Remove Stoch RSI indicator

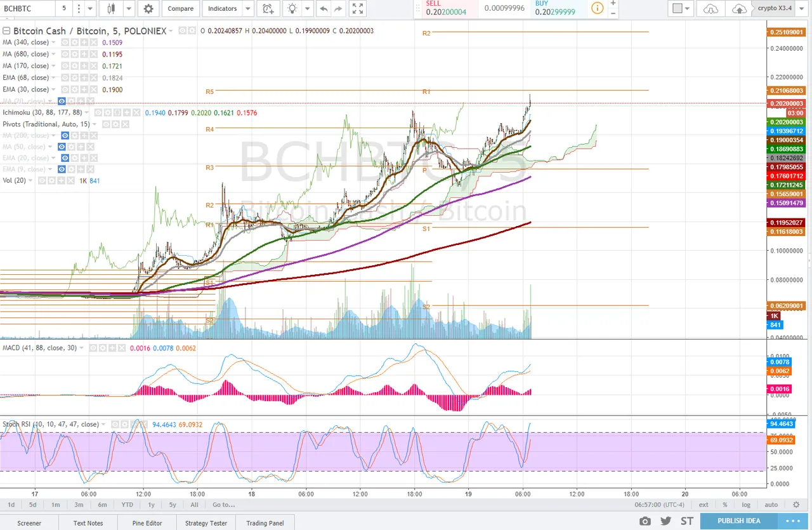click(x=143, y=424)
